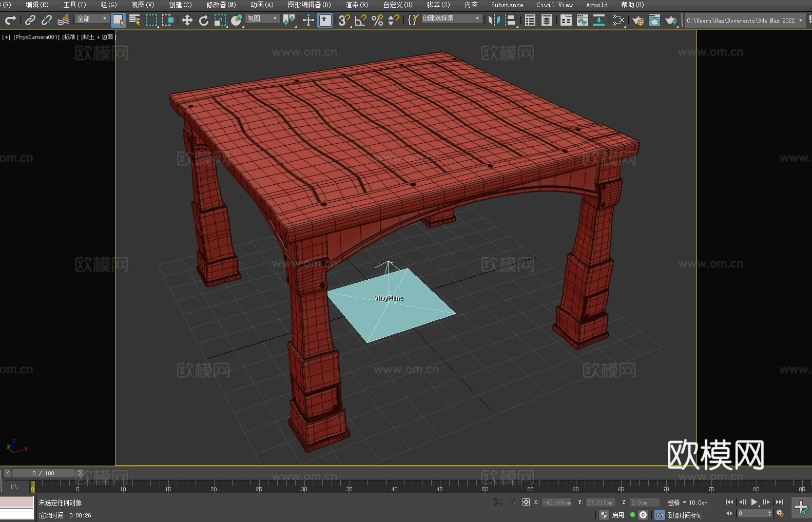Open the Curve Editor icon
This screenshot has width=812, height=522.
click(x=583, y=20)
